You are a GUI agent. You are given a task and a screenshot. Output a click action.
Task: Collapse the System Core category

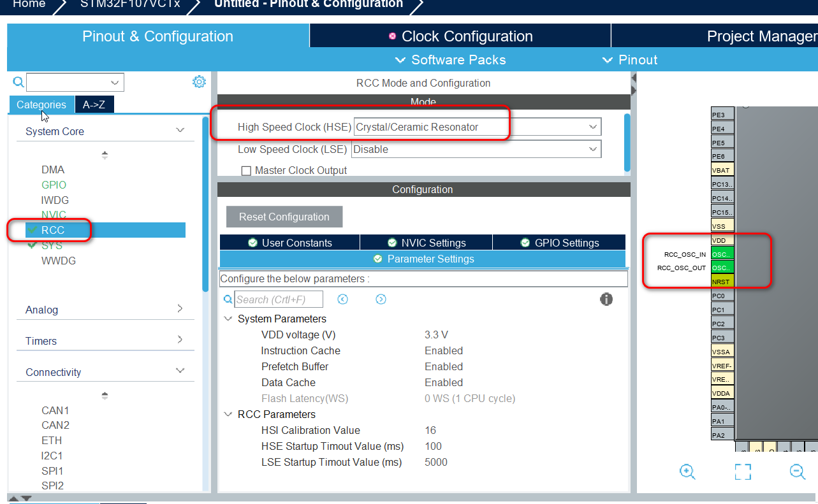tap(180, 130)
